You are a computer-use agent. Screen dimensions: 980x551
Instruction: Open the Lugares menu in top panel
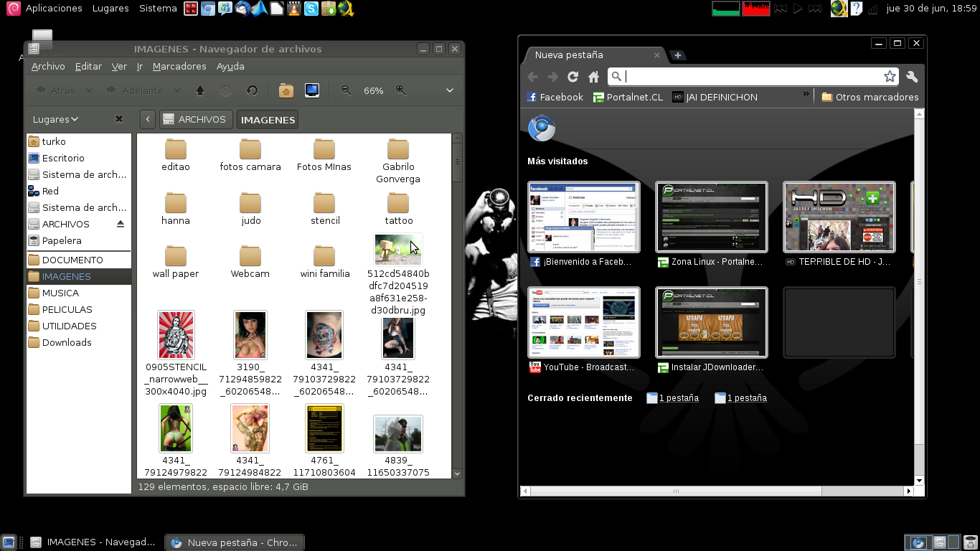pos(110,9)
